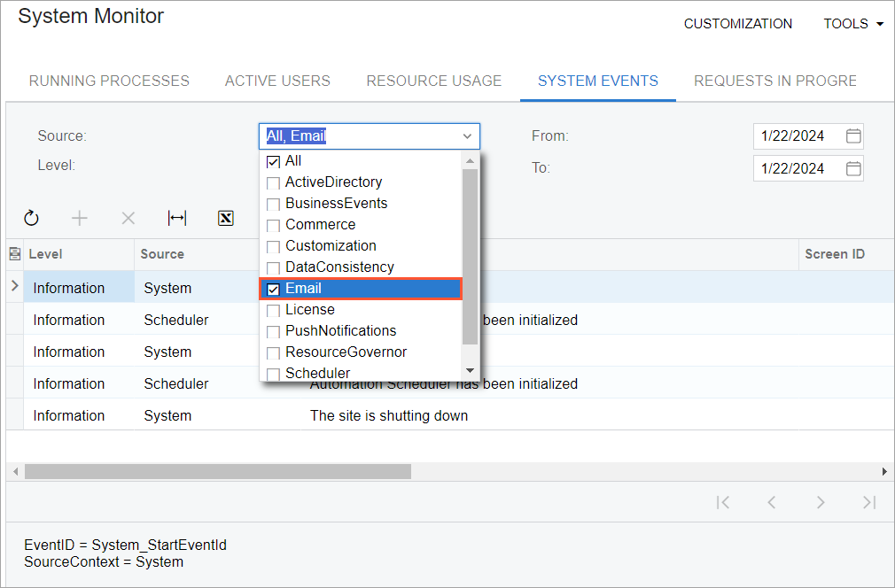The width and height of the screenshot is (895, 588).
Task: Switch to Resource Usage tab
Action: 434,81
